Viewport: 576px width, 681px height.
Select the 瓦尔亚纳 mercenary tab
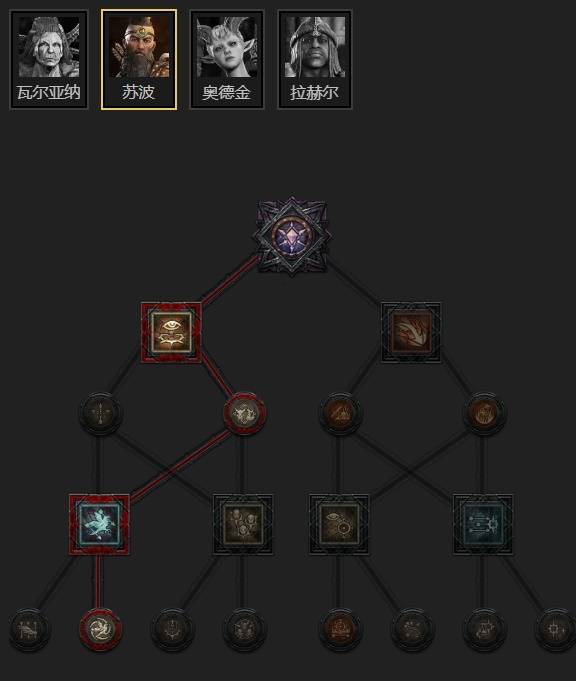[49, 60]
